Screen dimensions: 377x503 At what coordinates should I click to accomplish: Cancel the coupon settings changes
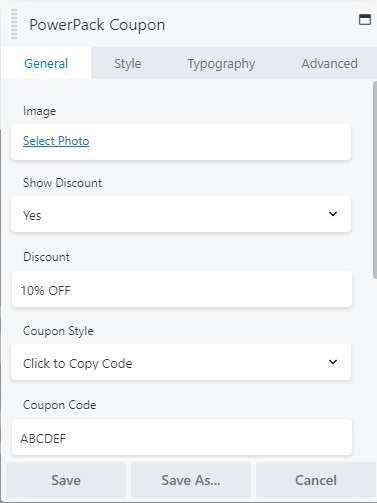point(316,480)
